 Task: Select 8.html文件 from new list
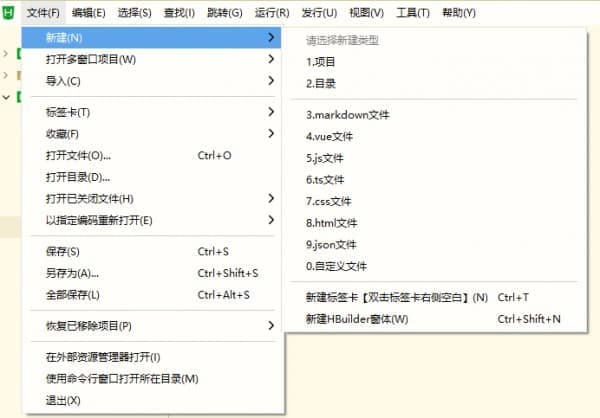331,223
